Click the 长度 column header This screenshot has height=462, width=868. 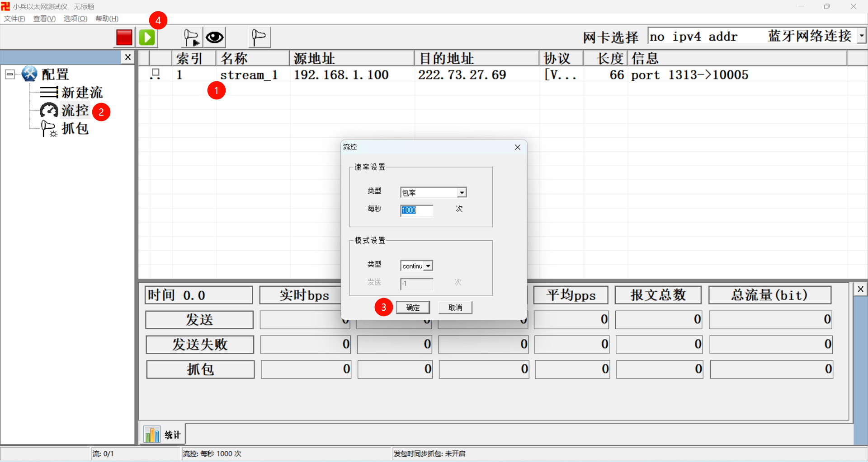coord(605,58)
